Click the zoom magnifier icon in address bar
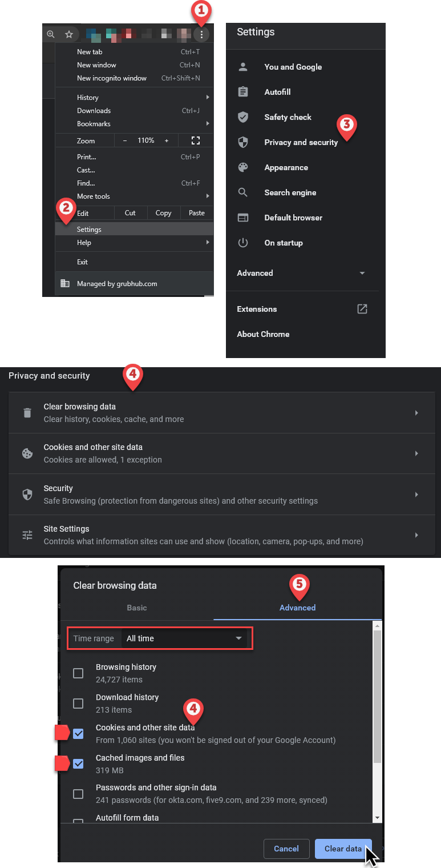441x868 pixels. [51, 34]
